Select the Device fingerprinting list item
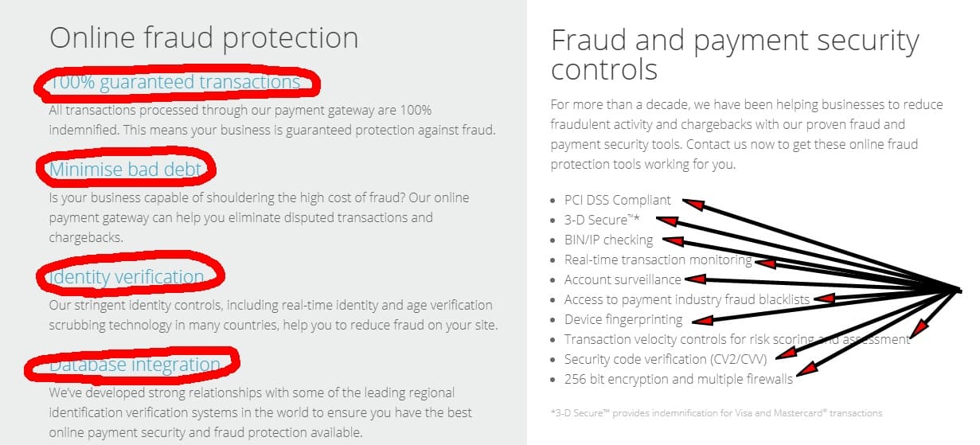The height and width of the screenshot is (445, 980). click(623, 319)
